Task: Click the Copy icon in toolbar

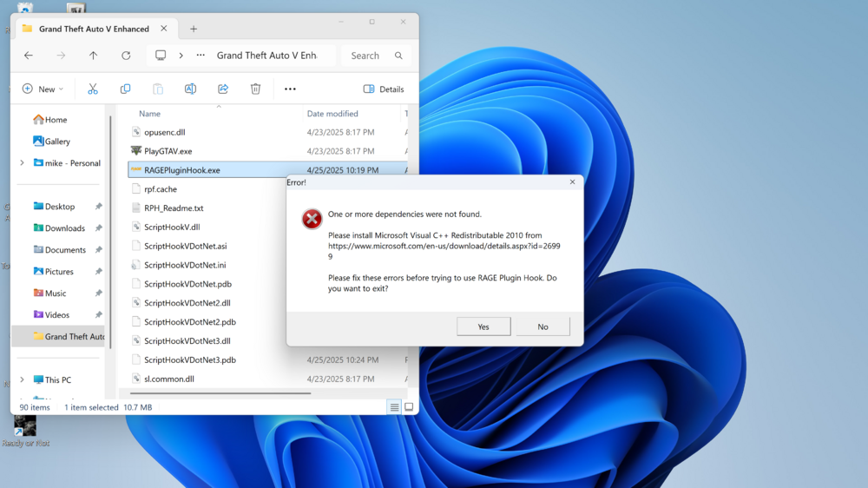Action: (x=126, y=89)
